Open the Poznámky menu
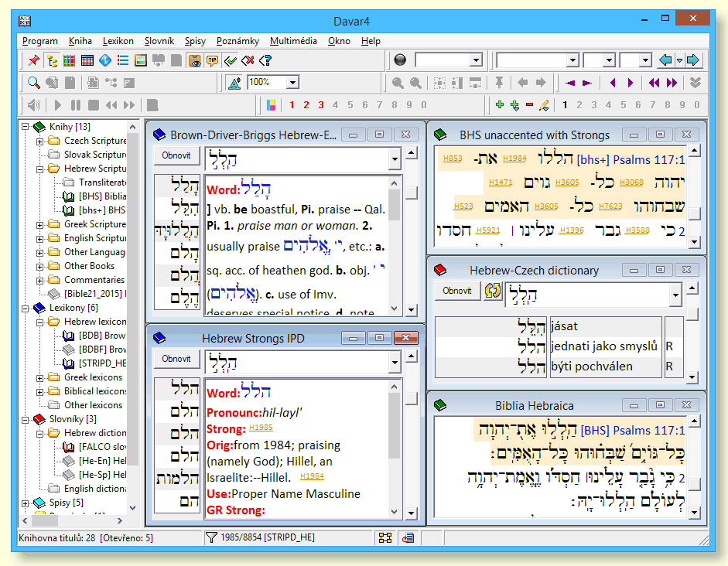This screenshot has height=566, width=728. pyautogui.click(x=238, y=41)
